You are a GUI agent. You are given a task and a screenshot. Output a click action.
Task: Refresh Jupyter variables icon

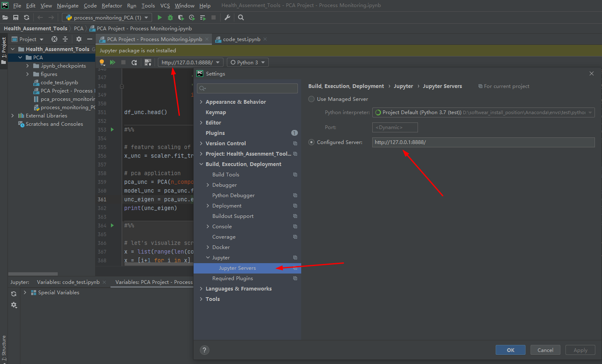(14, 294)
